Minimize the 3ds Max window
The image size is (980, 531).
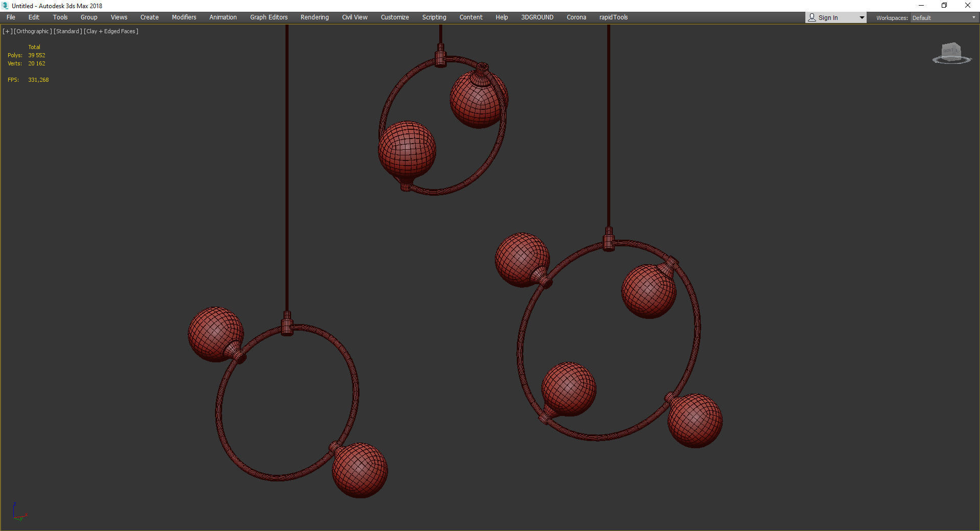921,6
